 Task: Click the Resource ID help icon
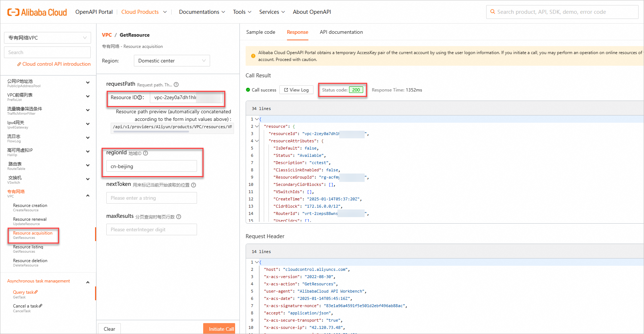click(140, 97)
